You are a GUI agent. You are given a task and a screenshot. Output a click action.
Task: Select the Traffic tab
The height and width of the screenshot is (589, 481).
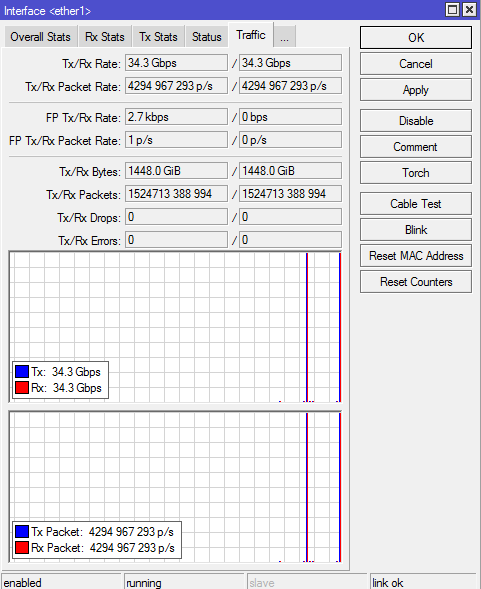[251, 35]
